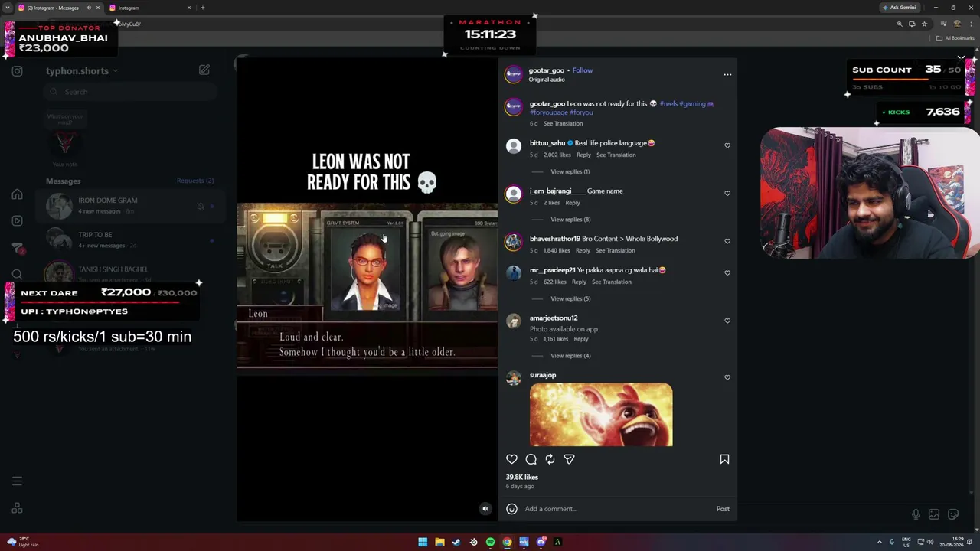The width and height of the screenshot is (980, 551).
Task: Reply to mr_pradeep21's comment
Action: (x=579, y=282)
